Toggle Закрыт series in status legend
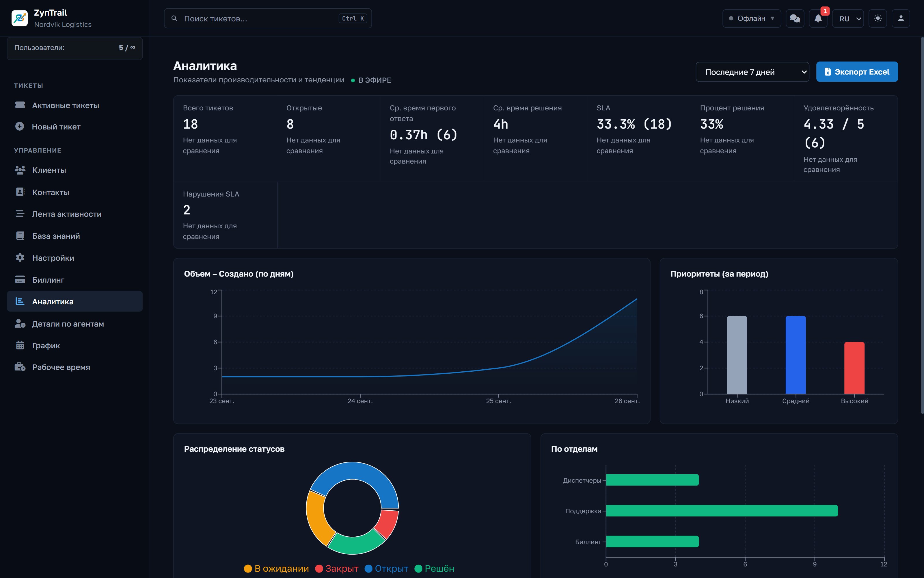This screenshot has height=578, width=924. (x=337, y=568)
